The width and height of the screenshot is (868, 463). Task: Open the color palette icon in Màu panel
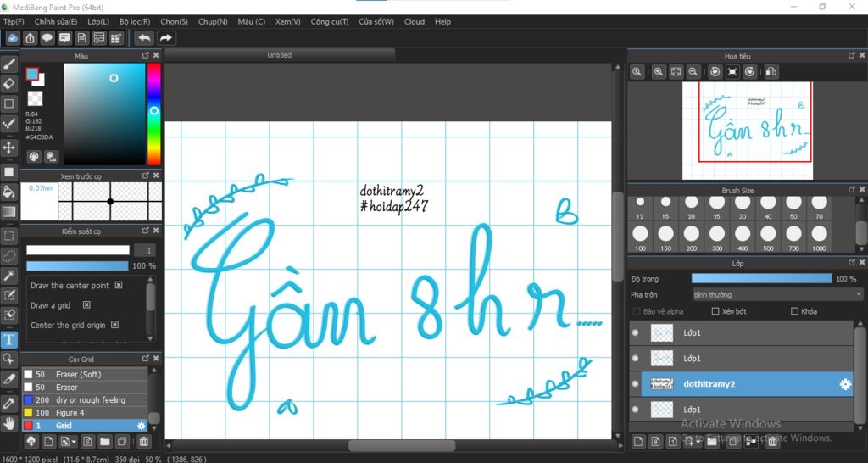[x=34, y=157]
